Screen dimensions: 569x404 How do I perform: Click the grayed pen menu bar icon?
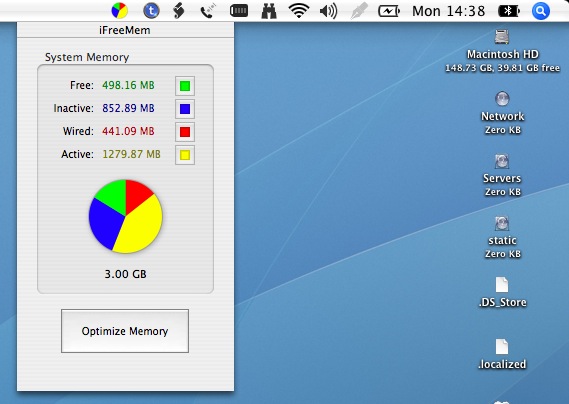[x=359, y=11]
